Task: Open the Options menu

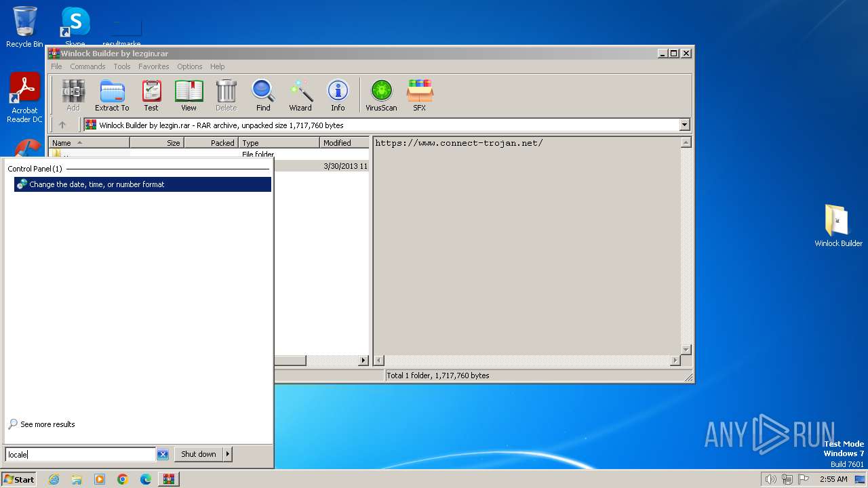Action: tap(190, 66)
